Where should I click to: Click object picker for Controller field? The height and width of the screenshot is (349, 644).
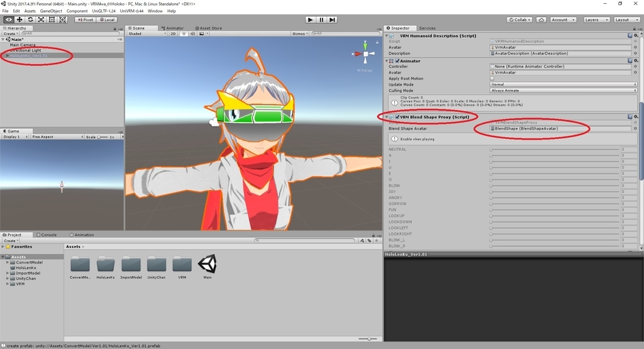click(x=635, y=67)
